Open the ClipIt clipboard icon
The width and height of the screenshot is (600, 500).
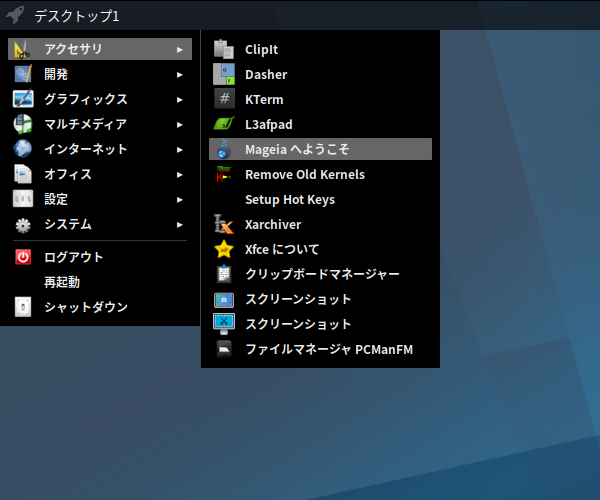point(224,49)
